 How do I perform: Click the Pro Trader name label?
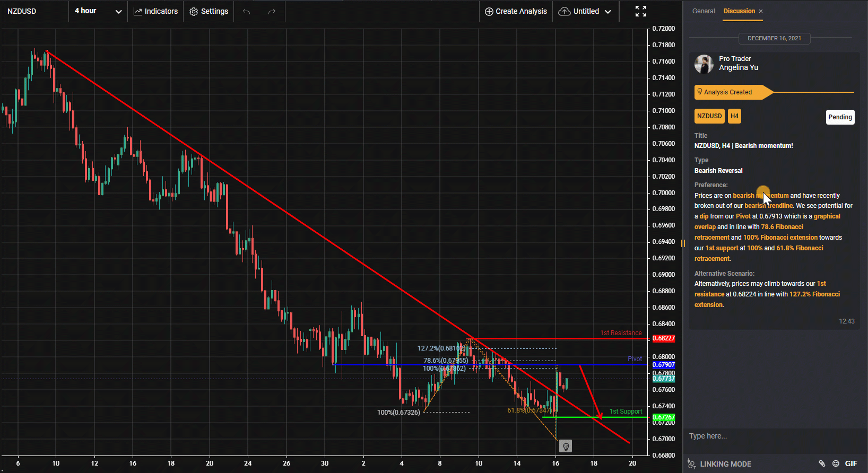[x=735, y=59]
